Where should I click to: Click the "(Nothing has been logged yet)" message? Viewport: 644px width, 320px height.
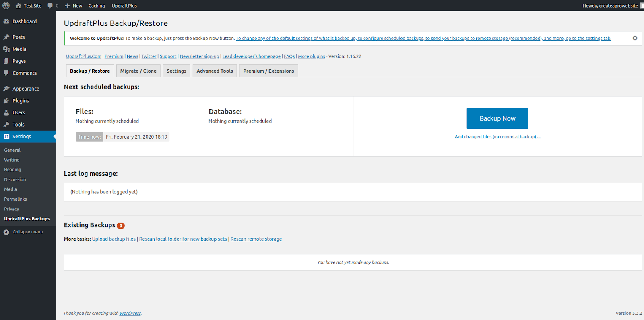coord(104,192)
